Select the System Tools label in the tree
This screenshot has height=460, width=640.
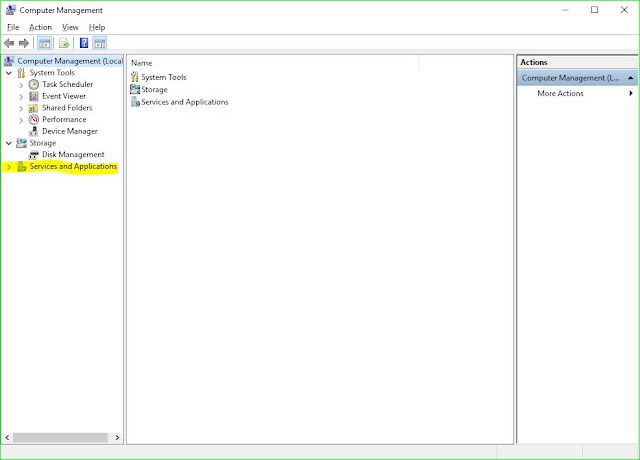pyautogui.click(x=52, y=73)
